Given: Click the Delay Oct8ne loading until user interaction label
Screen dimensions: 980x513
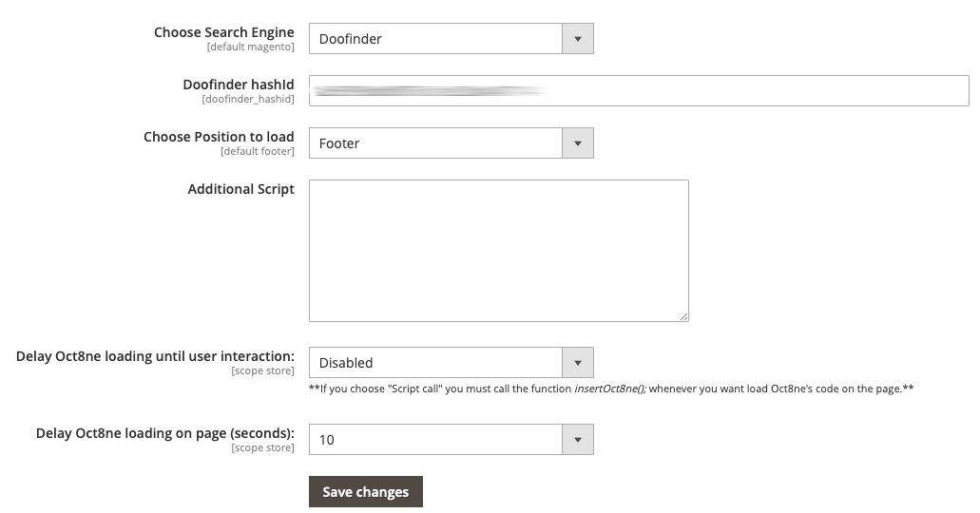Looking at the screenshot, I should pos(155,356).
